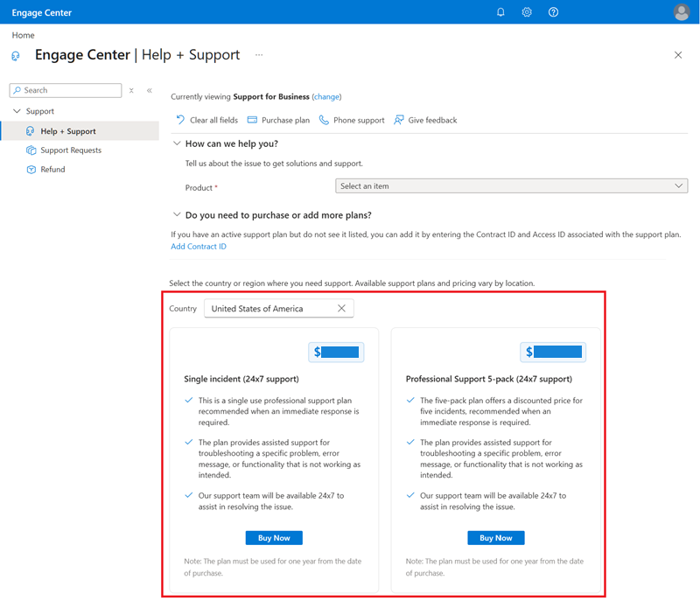Open the user account avatar
Screen dimensions: 700x601
[682, 12]
